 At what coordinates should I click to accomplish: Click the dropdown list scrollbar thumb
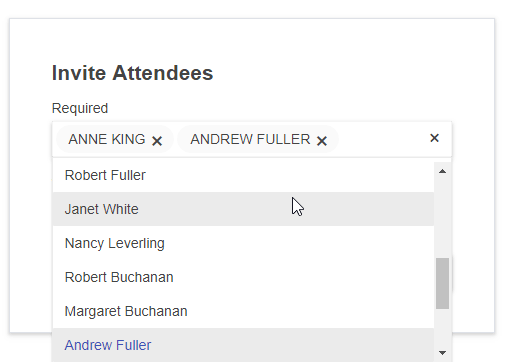tap(442, 283)
